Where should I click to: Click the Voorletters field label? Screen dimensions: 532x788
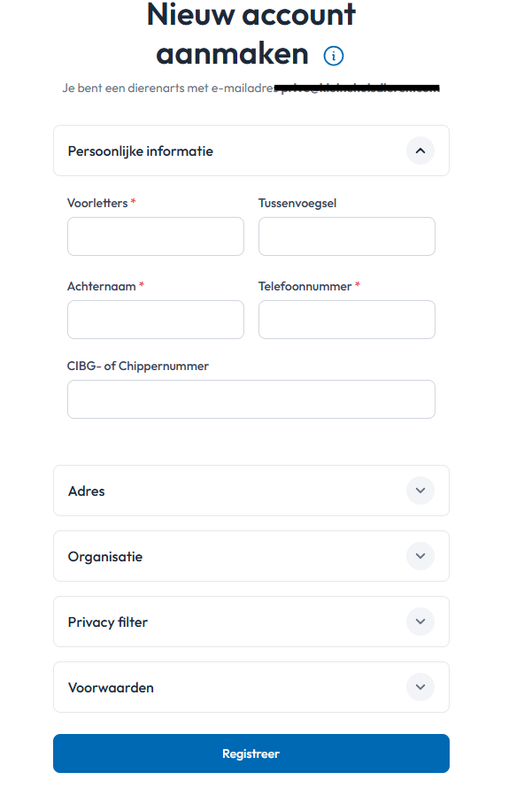click(97, 203)
